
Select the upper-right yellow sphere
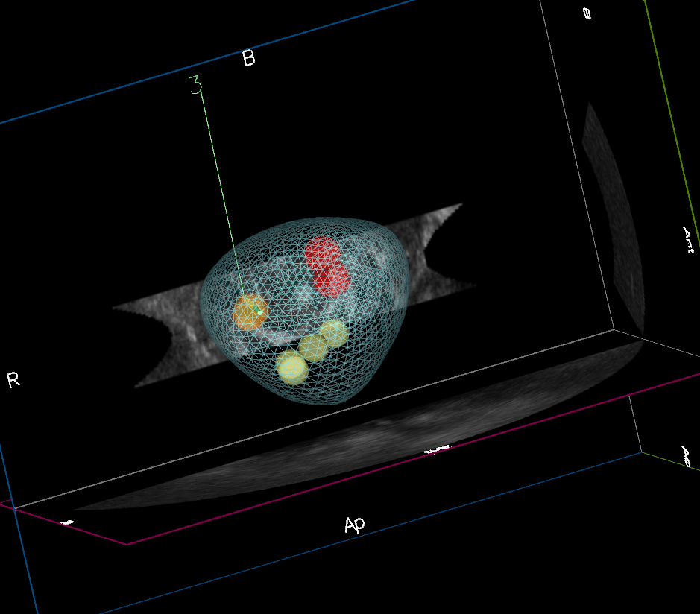click(335, 332)
